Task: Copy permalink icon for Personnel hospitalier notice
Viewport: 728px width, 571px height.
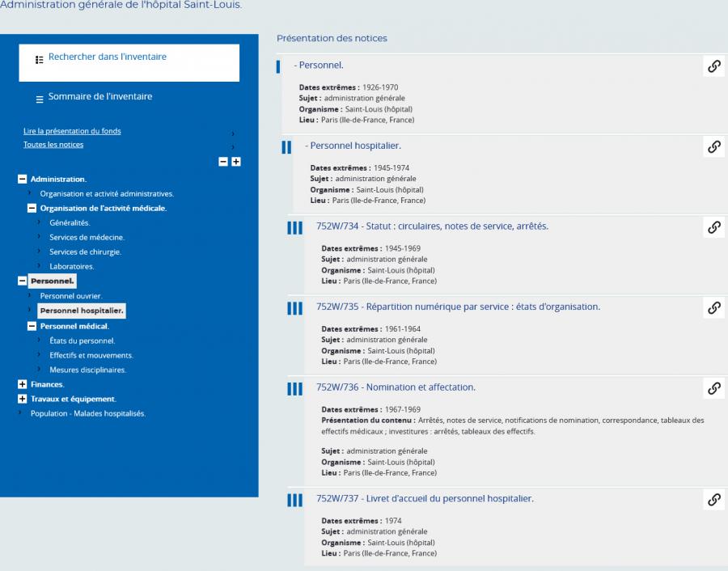Action: point(714,146)
